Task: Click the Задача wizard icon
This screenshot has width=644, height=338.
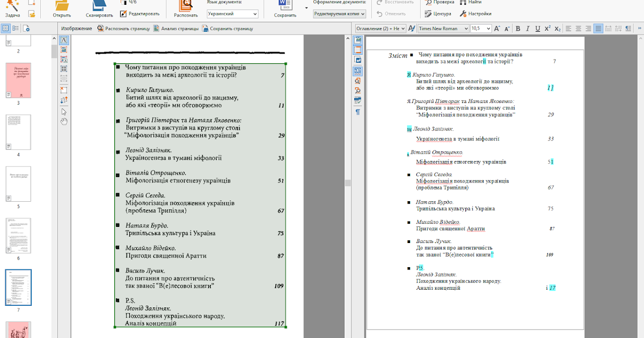Action: click(x=12, y=4)
